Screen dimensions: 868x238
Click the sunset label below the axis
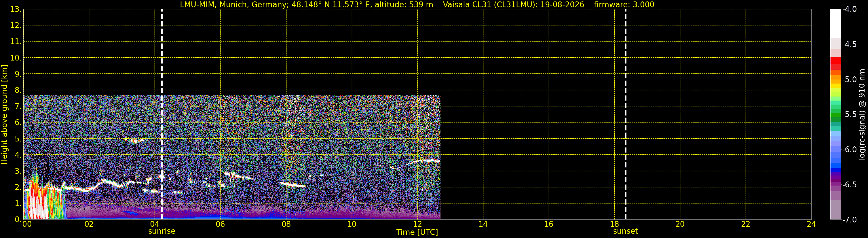(625, 231)
